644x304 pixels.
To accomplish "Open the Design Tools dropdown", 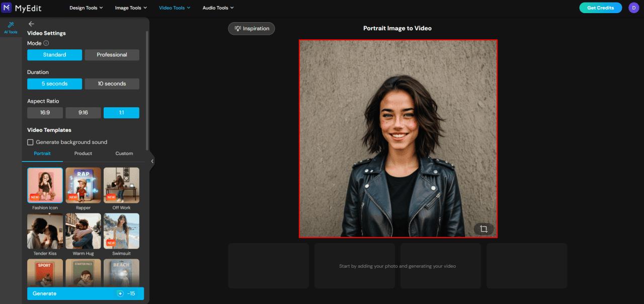I will click(x=86, y=8).
